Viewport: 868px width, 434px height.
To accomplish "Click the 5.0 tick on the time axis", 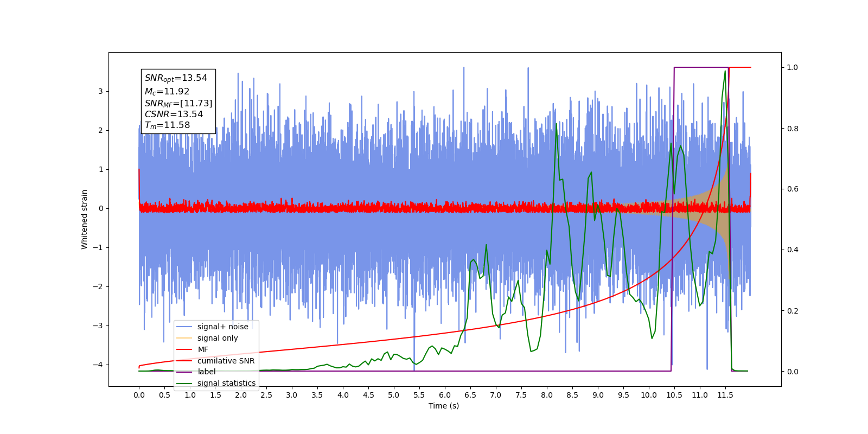I will click(x=394, y=395).
